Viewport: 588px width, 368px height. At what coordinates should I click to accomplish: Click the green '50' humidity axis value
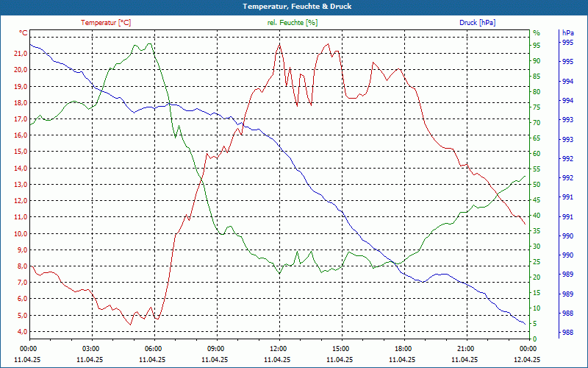pos(537,185)
